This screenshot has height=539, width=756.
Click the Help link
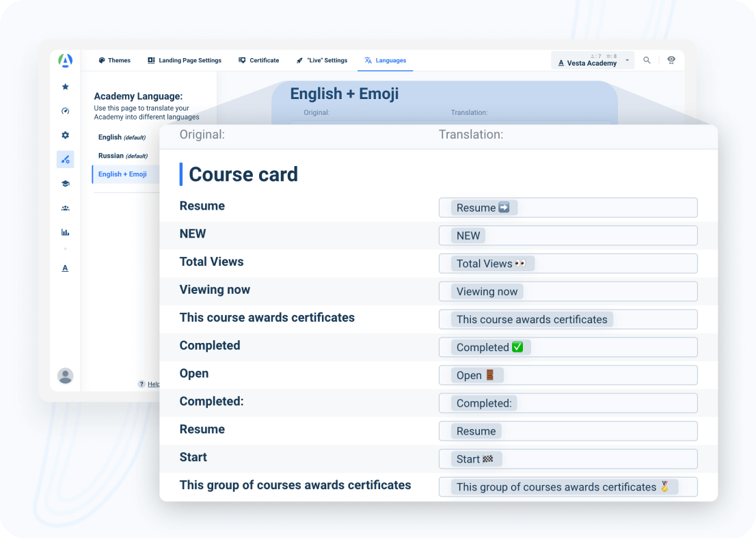click(150, 384)
